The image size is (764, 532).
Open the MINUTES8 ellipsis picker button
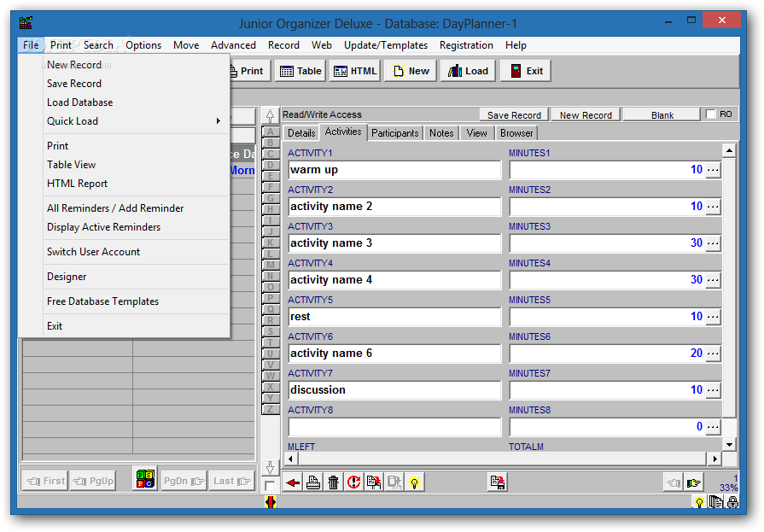[x=713, y=427]
